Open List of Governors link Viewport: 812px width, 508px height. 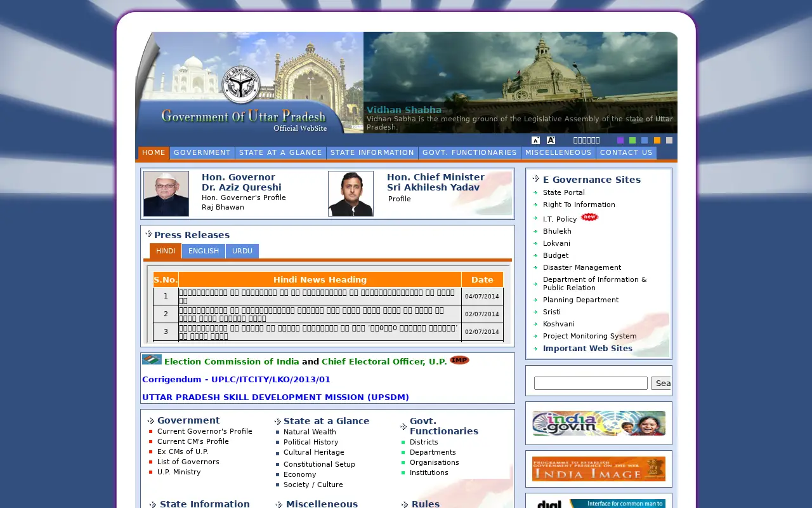click(188, 462)
